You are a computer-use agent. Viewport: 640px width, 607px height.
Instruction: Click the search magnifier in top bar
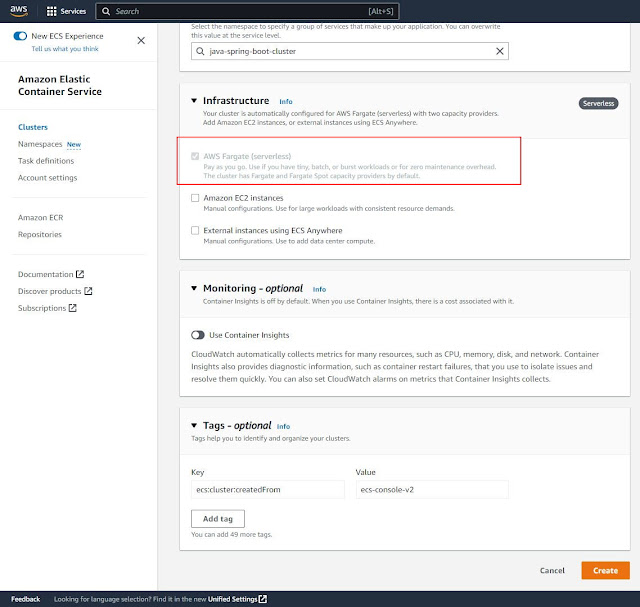106,11
